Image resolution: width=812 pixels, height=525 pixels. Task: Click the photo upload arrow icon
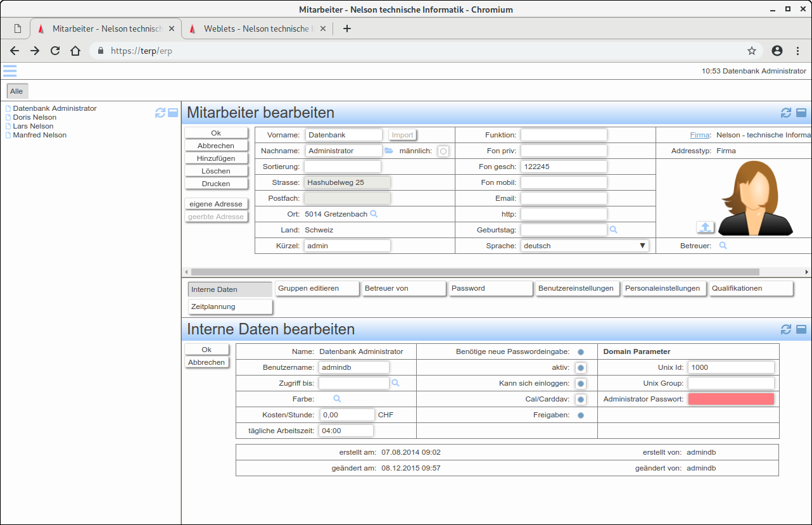706,227
